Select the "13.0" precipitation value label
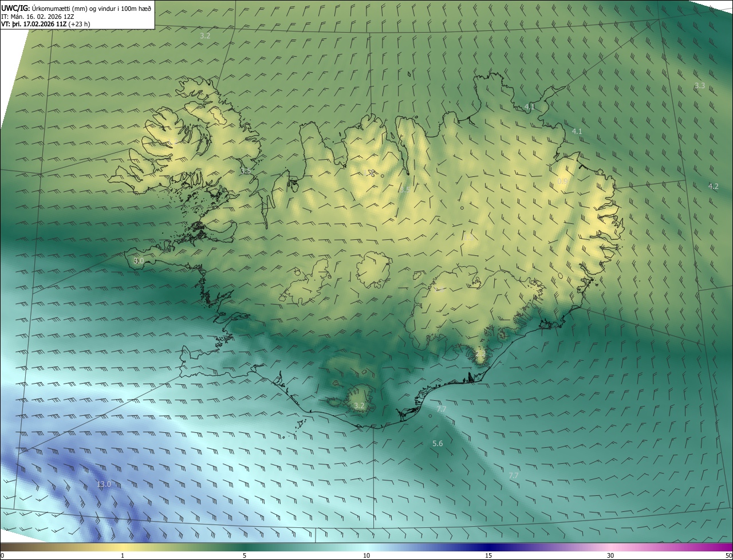 (x=104, y=484)
